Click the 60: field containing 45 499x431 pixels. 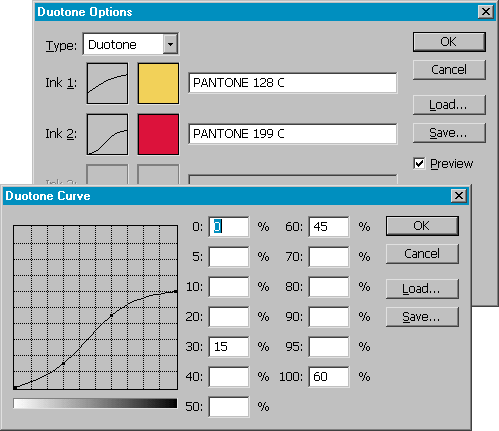pyautogui.click(x=329, y=227)
